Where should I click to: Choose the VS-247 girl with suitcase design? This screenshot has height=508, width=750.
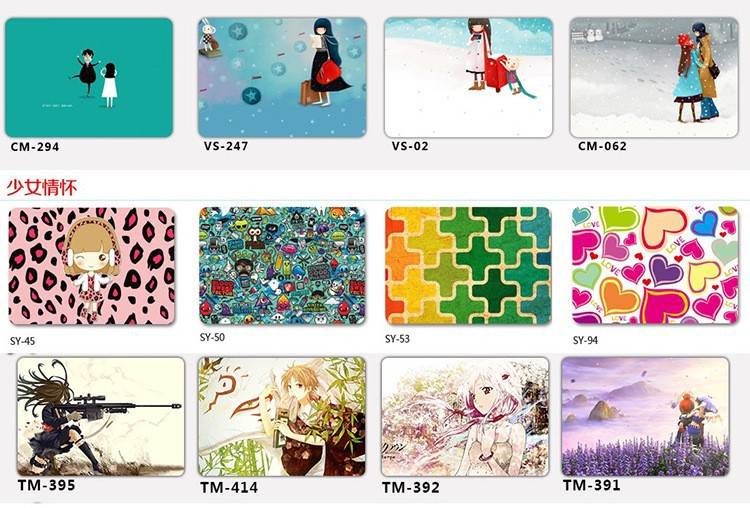282,77
